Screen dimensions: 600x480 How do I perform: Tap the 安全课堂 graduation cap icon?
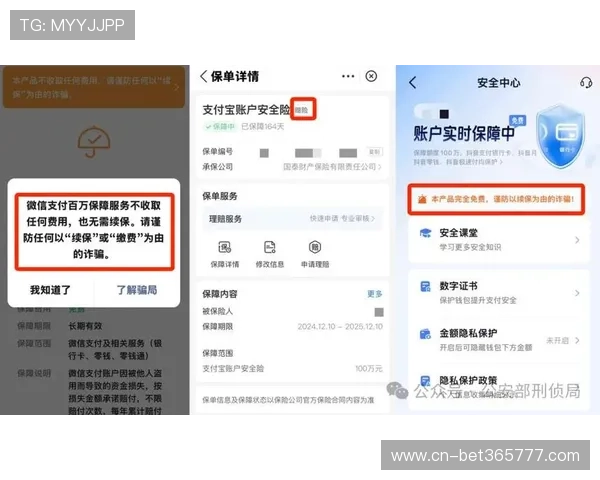coord(426,233)
